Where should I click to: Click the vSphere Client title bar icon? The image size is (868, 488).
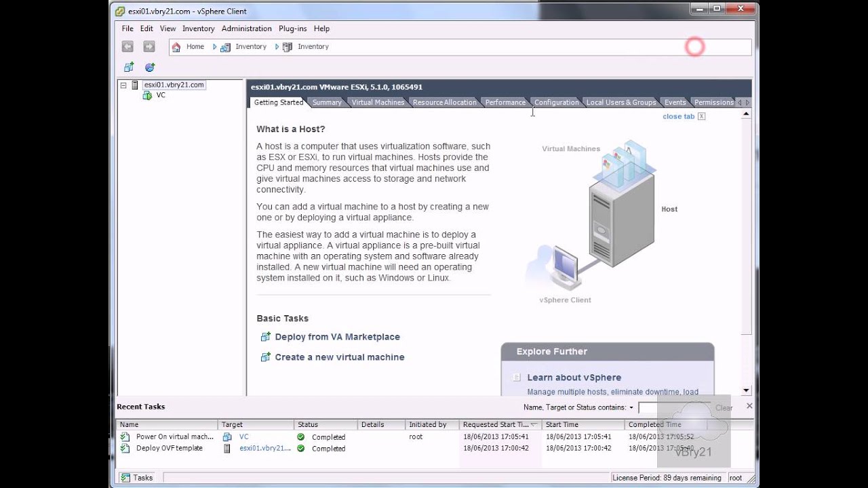(x=120, y=11)
